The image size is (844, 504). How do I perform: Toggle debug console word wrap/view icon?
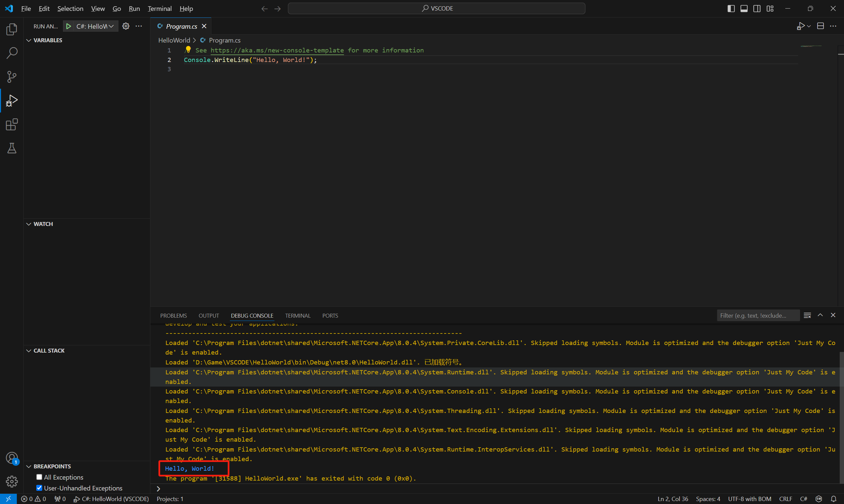coord(807,315)
